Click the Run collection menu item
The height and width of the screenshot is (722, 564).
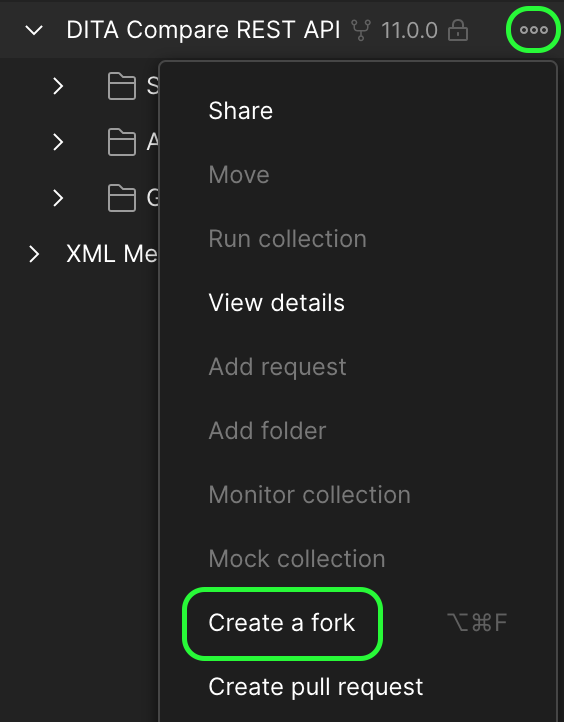pyautogui.click(x=288, y=239)
